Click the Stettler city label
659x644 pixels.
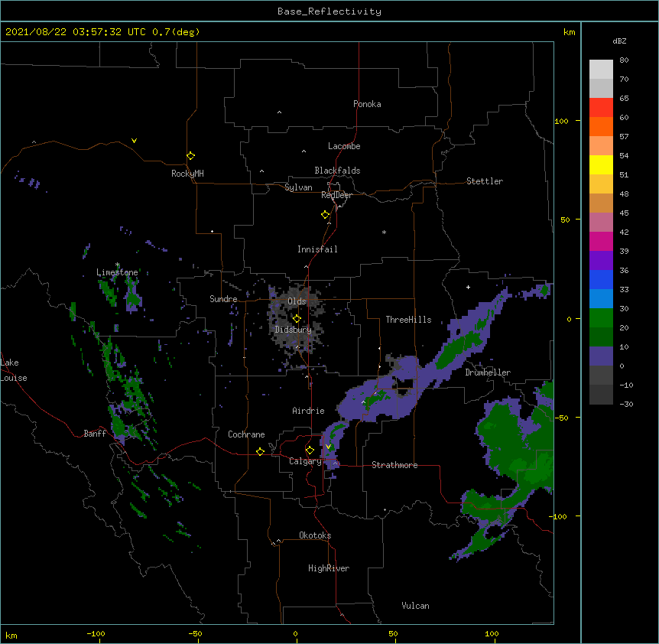[485, 181]
